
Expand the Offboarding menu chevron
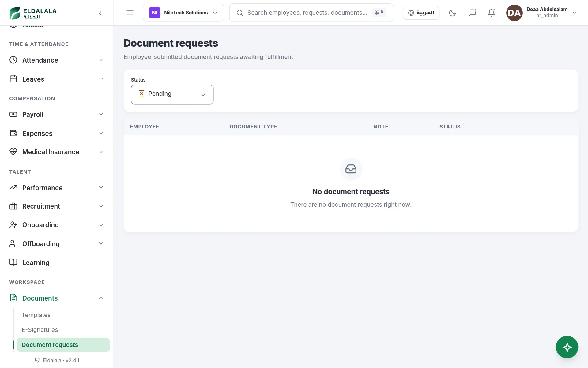coord(101,243)
